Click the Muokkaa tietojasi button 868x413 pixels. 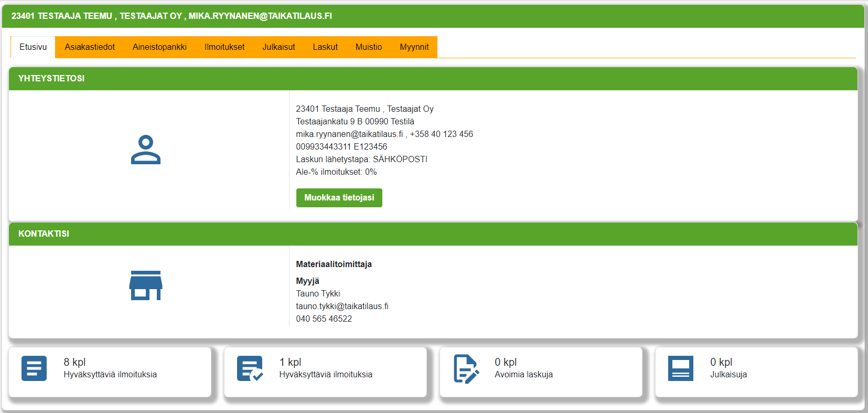click(x=339, y=198)
